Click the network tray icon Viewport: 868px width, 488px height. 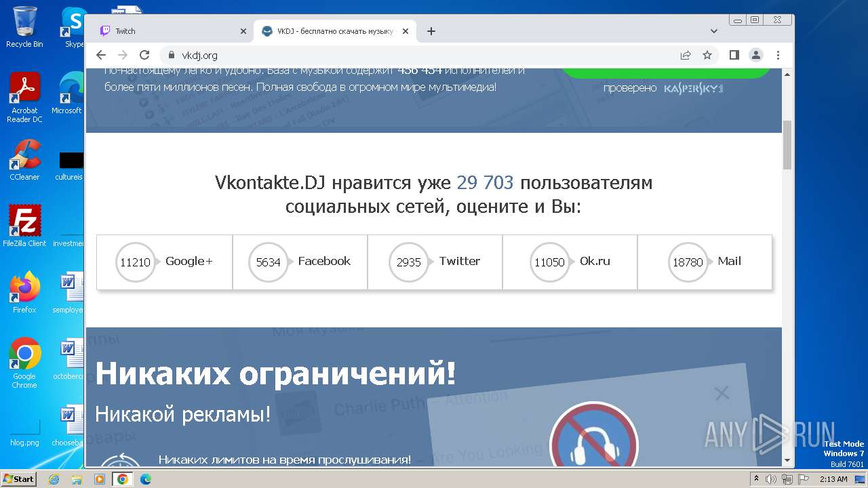click(787, 479)
